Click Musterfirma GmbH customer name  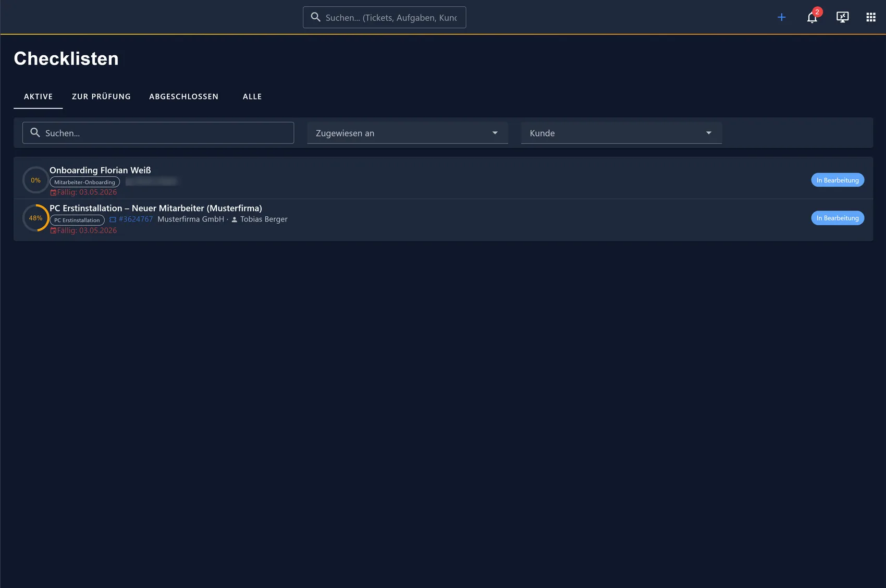191,219
